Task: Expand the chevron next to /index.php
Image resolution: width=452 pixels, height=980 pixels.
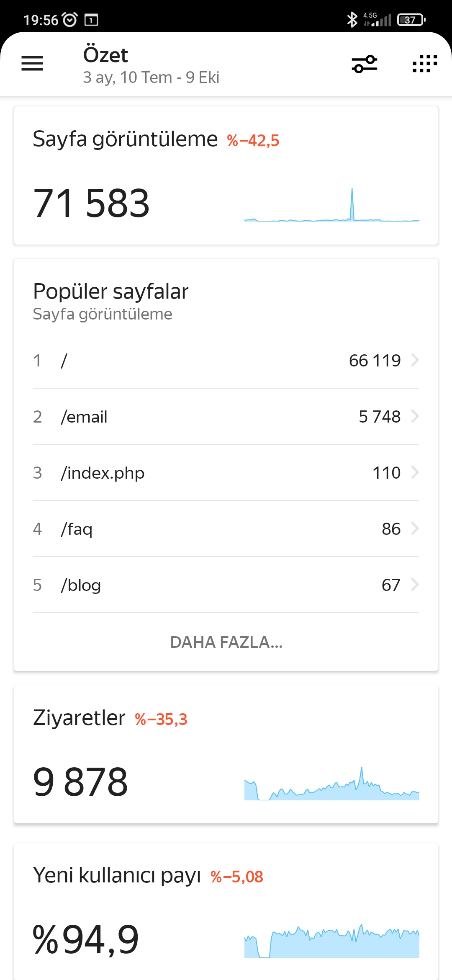Action: 415,472
